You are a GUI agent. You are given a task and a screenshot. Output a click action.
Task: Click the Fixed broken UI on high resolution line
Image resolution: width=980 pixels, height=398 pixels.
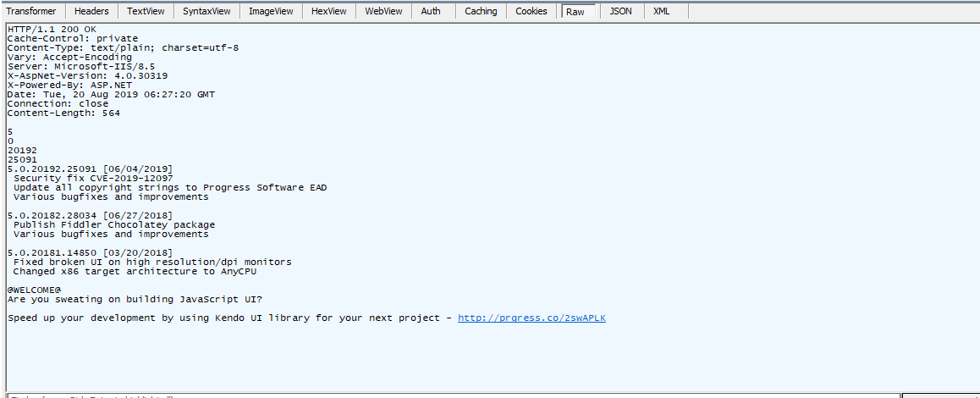point(152,262)
